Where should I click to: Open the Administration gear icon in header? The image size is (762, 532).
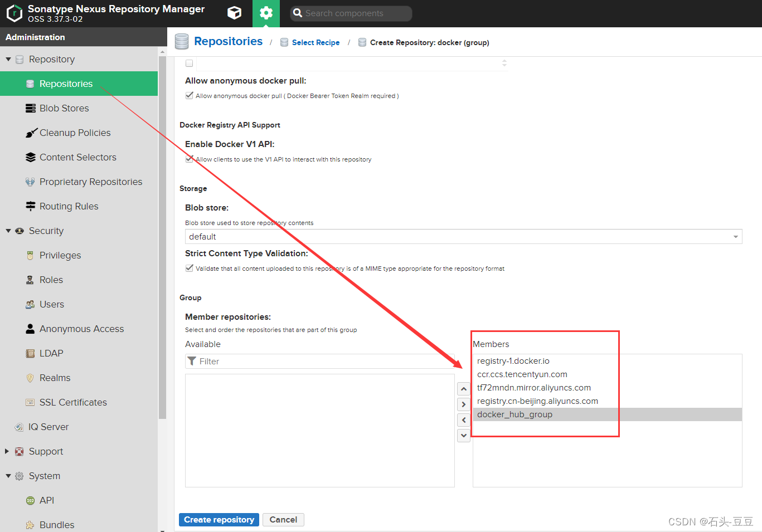[x=266, y=13]
